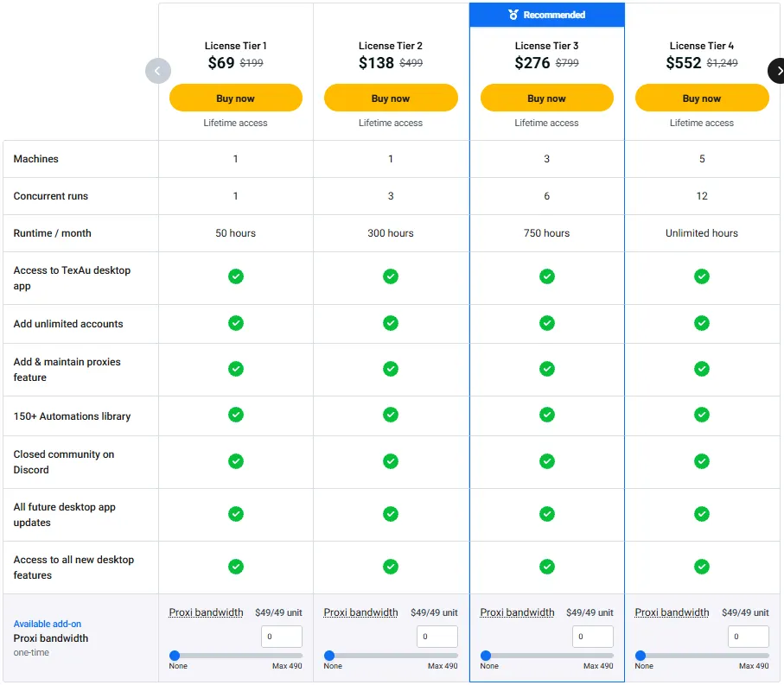The height and width of the screenshot is (685, 784).
Task: Click Tier 4 maintain proxies feature checkmark
Action: click(x=702, y=369)
